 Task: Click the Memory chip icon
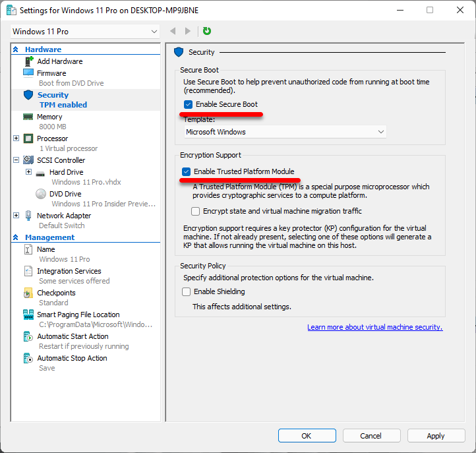28,117
